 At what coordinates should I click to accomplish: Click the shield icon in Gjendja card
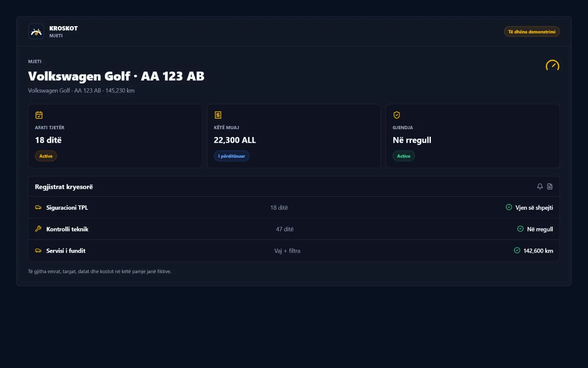[396, 115]
